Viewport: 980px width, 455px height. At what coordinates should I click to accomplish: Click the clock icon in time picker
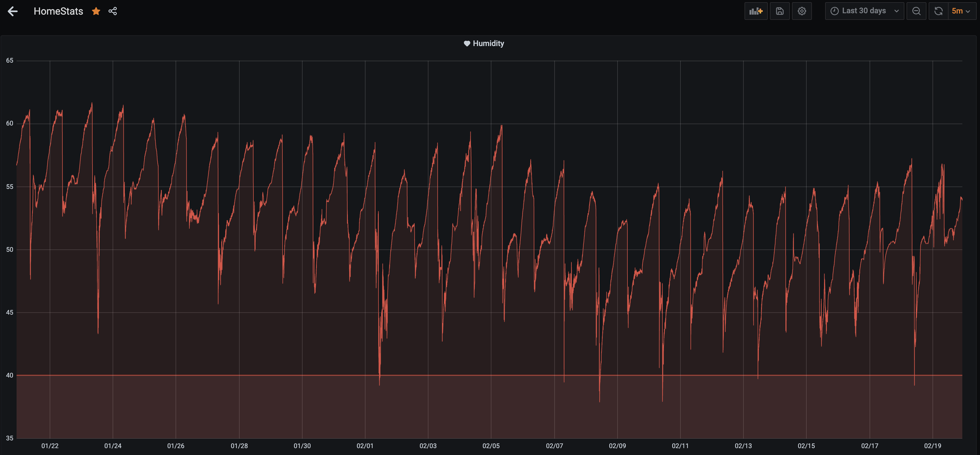point(834,11)
